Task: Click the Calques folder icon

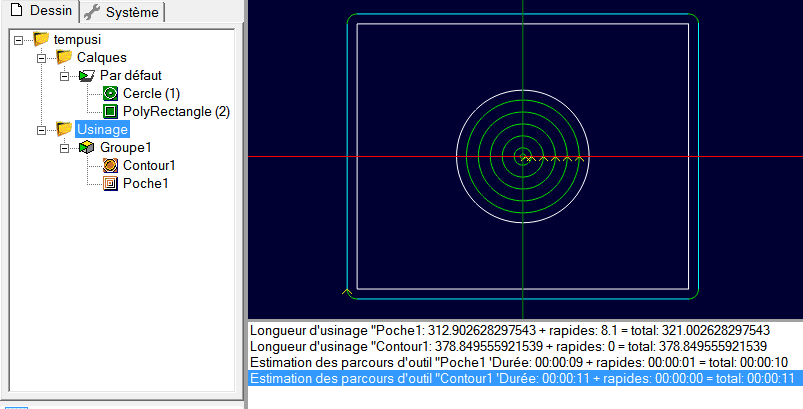Action: click(64, 57)
